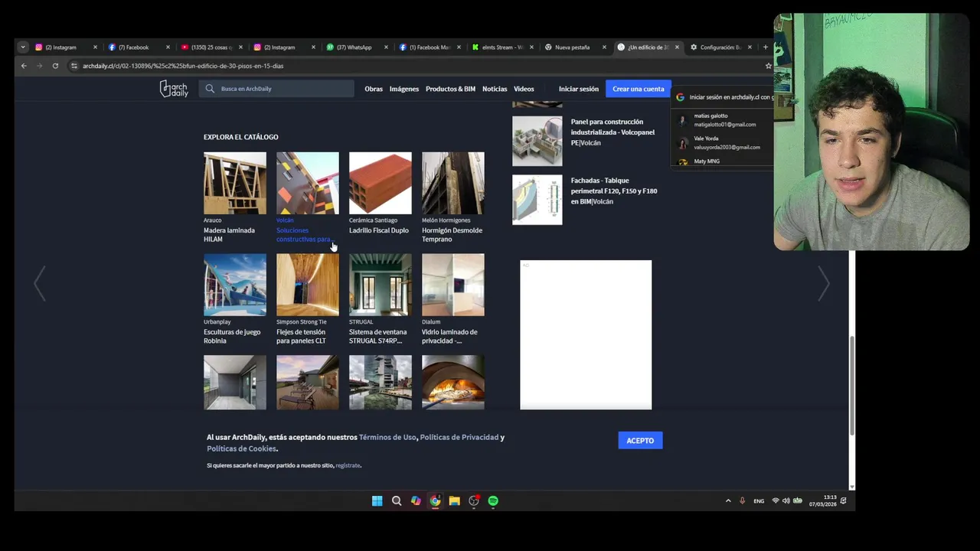Open Sistema de ventana STRUGAL thumbnail

tap(381, 285)
